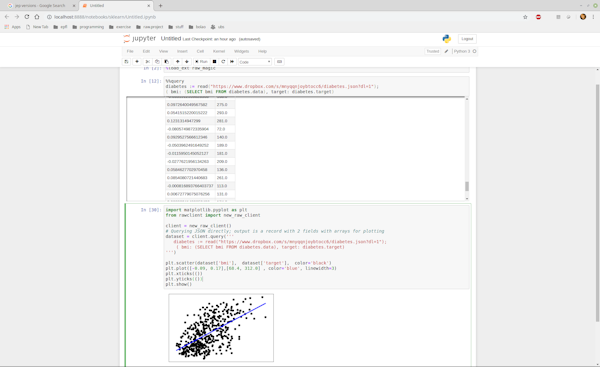Image resolution: width=600 pixels, height=367 pixels.
Task: Go back in browser history
Action: pyautogui.click(x=7, y=17)
